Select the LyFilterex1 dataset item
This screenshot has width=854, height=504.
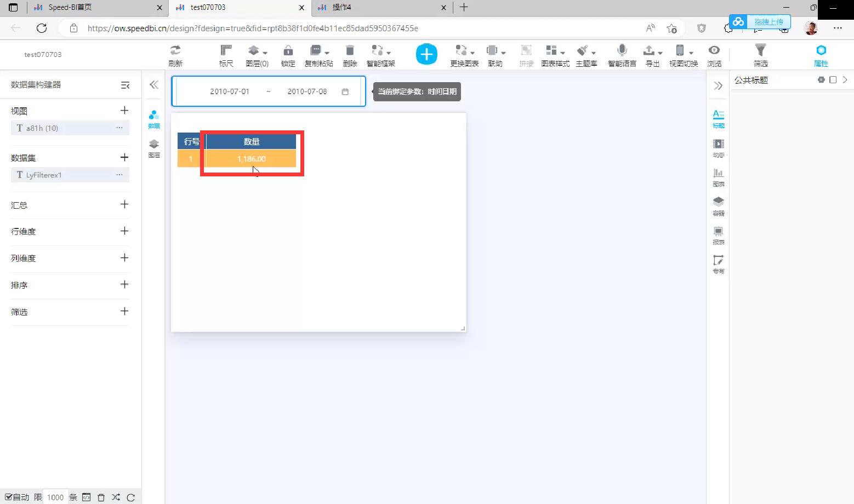(x=44, y=175)
